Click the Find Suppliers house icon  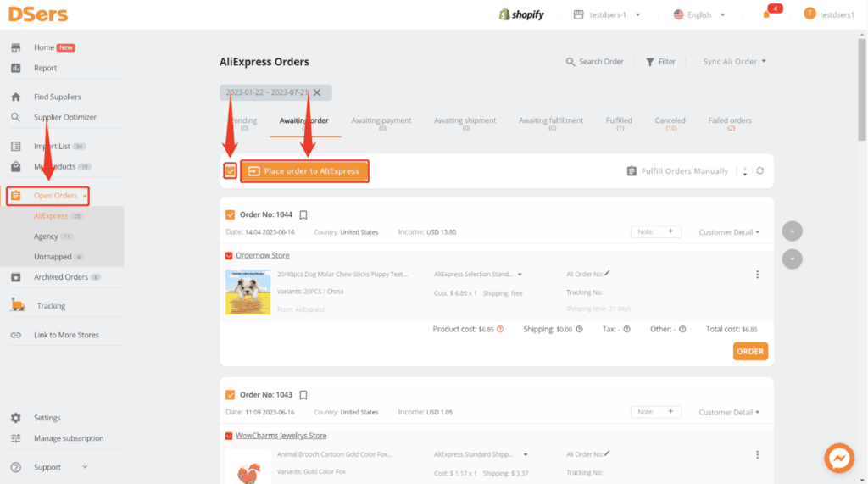15,97
